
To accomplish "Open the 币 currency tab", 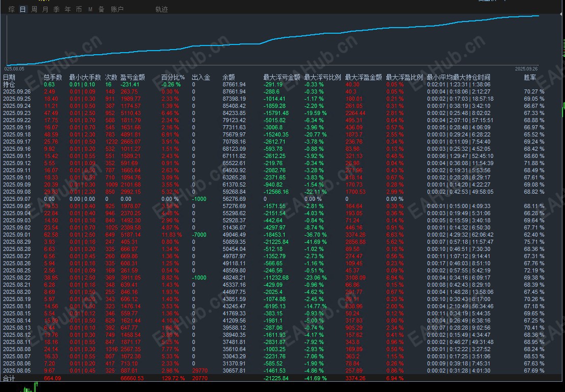I will coord(79,9).
